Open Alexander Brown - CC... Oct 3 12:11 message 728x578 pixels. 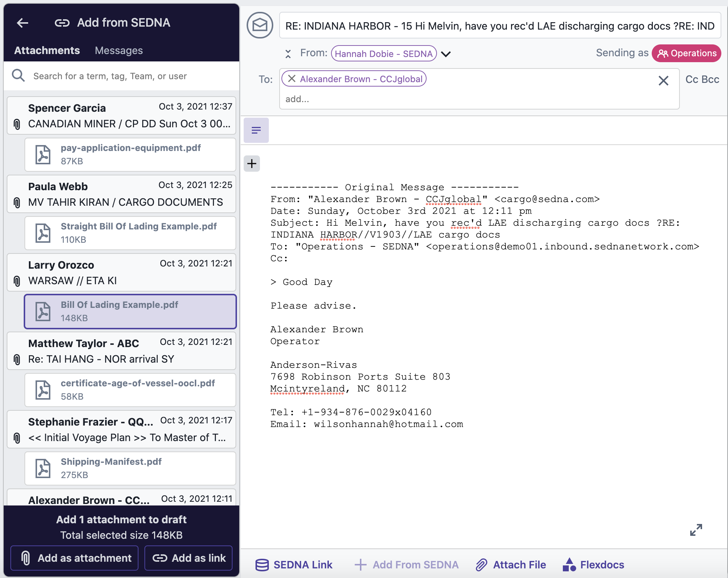121,498
